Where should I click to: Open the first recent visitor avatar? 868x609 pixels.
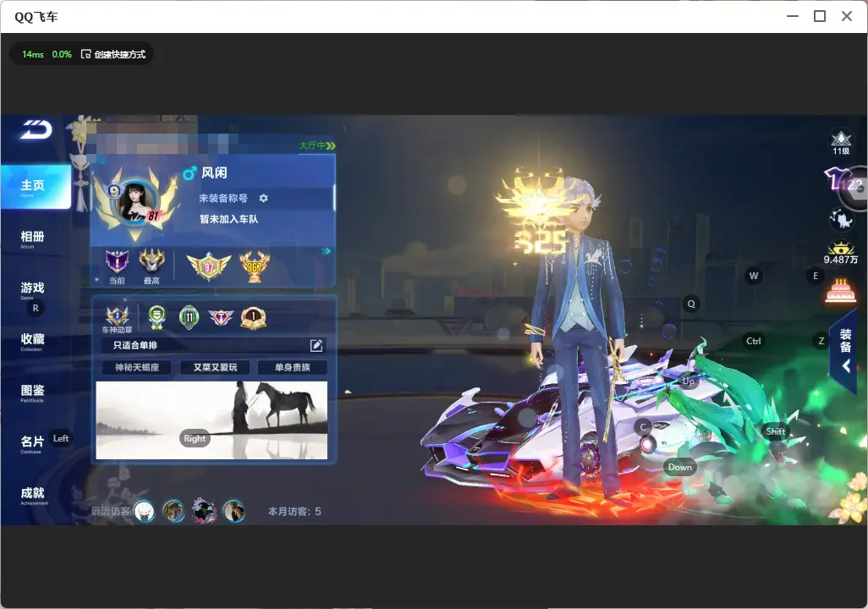click(x=144, y=511)
